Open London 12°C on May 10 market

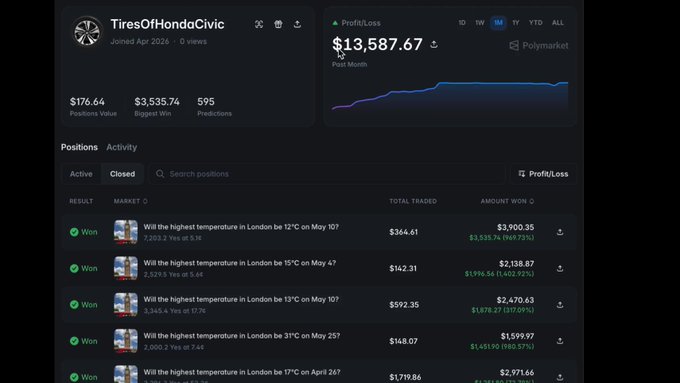click(241, 227)
